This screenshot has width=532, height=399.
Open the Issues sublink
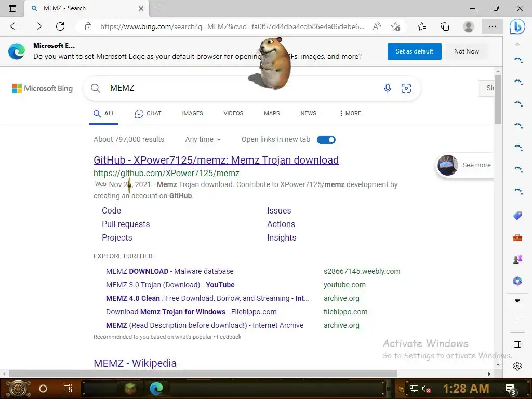pos(279,210)
